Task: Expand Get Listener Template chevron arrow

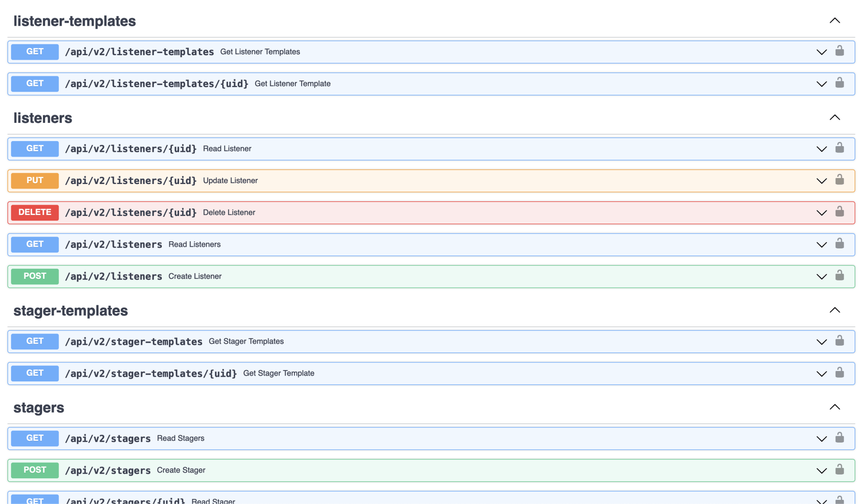Action: point(821,84)
